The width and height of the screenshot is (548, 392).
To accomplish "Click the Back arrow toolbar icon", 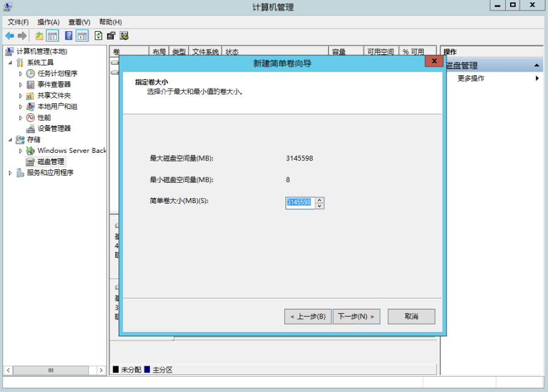I will click(9, 35).
